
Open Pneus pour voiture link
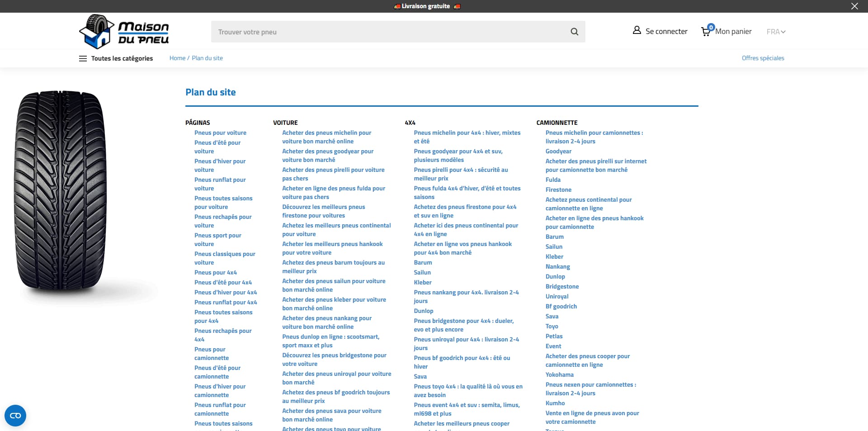click(x=220, y=133)
